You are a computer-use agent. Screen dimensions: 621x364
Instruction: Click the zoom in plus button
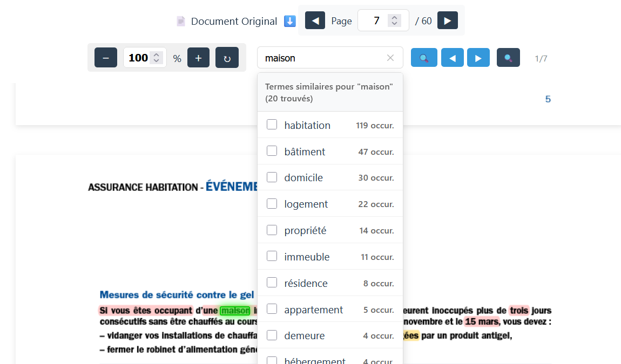[198, 58]
